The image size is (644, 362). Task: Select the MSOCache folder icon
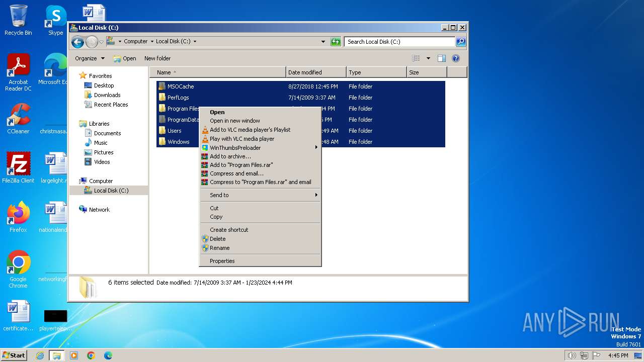point(162,86)
